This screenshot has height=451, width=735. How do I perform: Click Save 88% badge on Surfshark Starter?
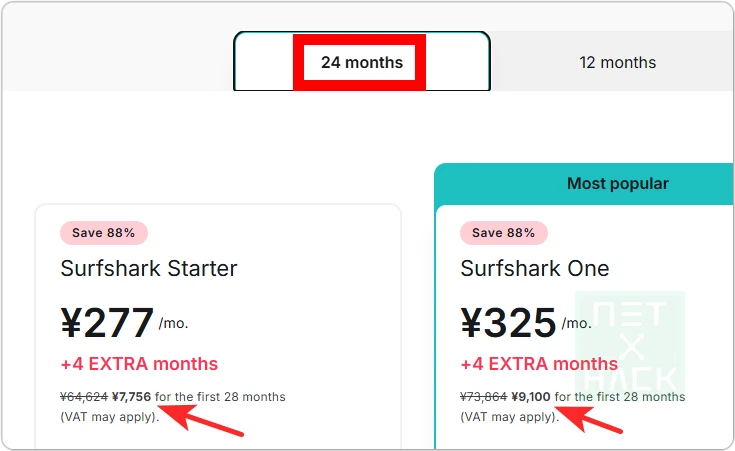pos(104,233)
